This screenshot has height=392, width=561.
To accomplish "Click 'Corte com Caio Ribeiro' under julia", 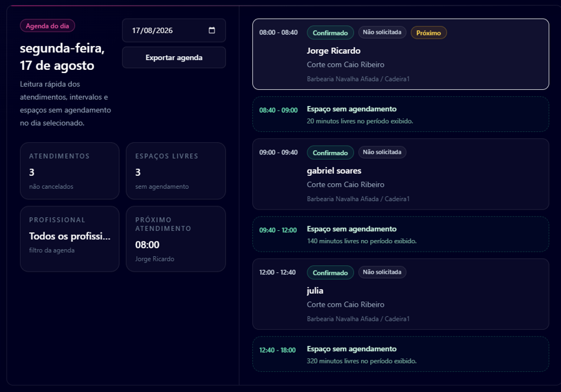I will pos(346,305).
